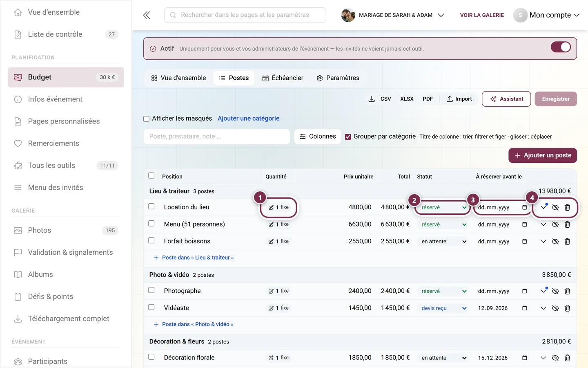The height and width of the screenshot is (368, 588).
Task: Change the Vidéaste status dropdown
Action: [x=443, y=308]
